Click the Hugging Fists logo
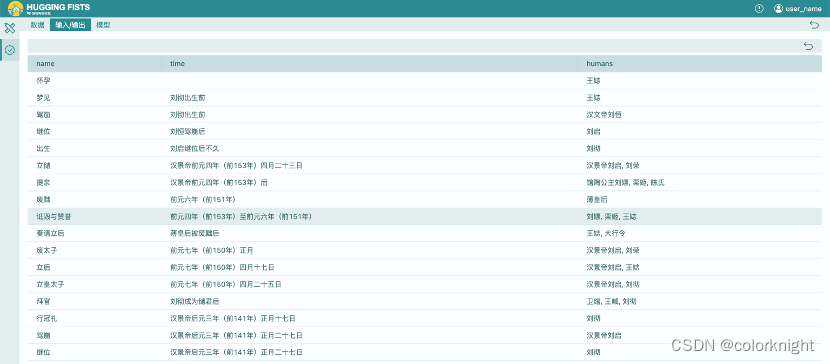The height and width of the screenshot is (364, 830). [x=49, y=8]
